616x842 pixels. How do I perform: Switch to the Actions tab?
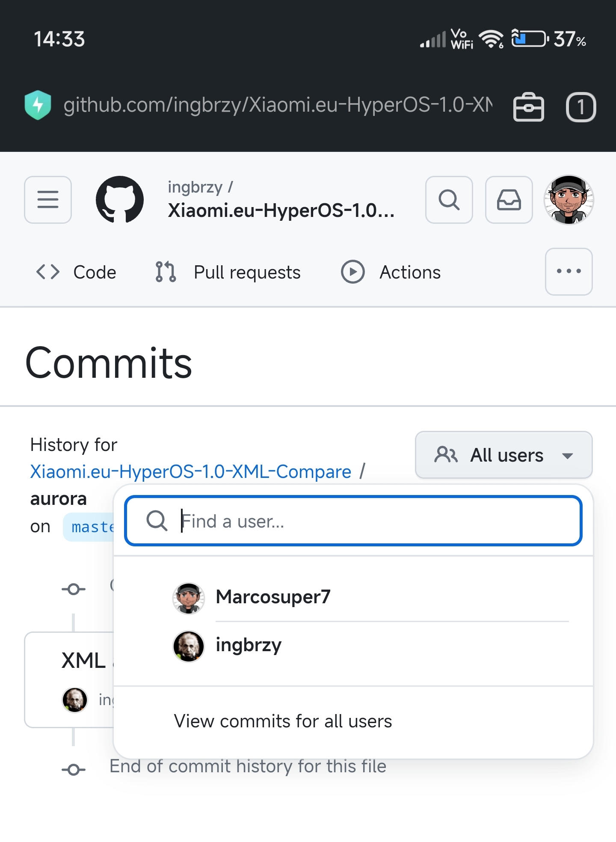[x=391, y=272]
